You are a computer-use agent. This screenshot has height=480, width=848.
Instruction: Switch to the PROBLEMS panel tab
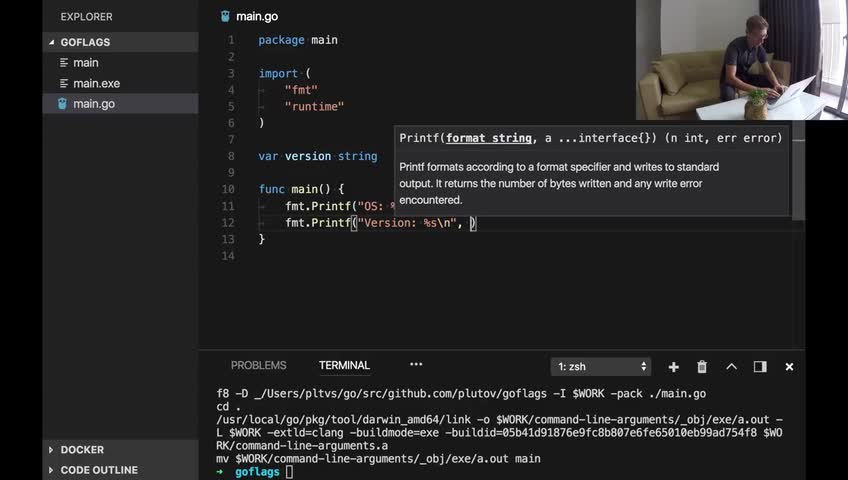pos(259,365)
